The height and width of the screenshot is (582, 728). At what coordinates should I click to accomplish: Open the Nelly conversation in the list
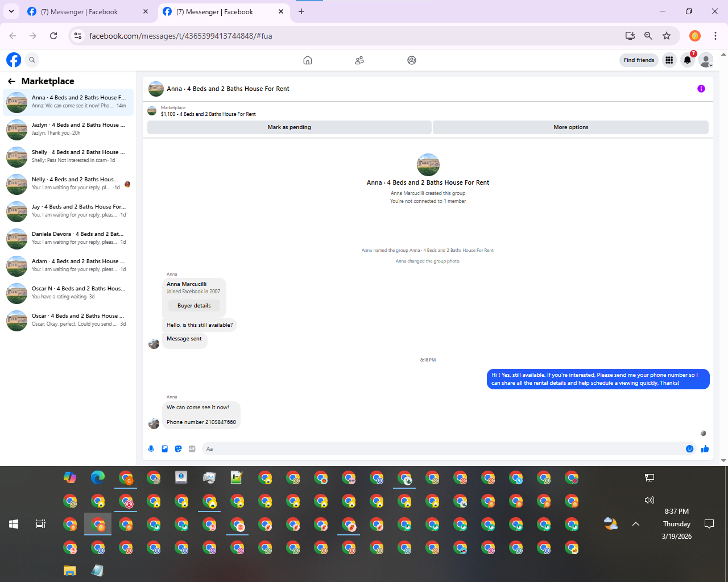(x=68, y=184)
